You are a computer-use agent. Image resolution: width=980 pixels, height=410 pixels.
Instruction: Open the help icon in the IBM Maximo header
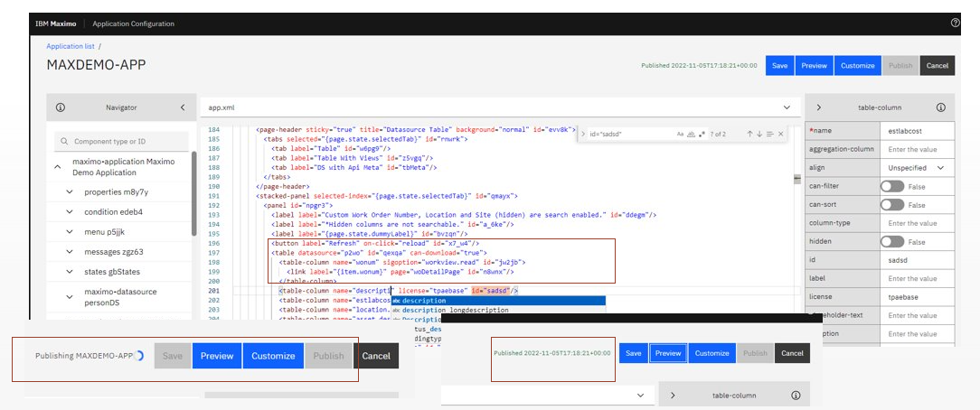955,23
